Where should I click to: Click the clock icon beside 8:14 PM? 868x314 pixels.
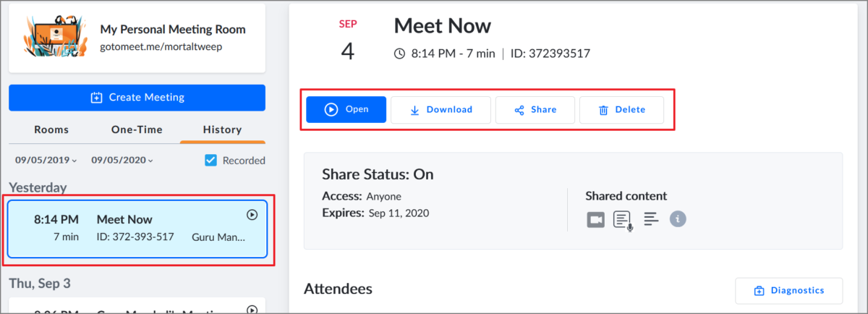pyautogui.click(x=400, y=54)
